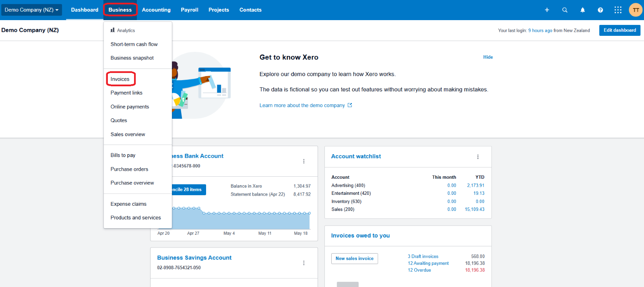
Task: Open Sales overview
Action: [138, 134]
